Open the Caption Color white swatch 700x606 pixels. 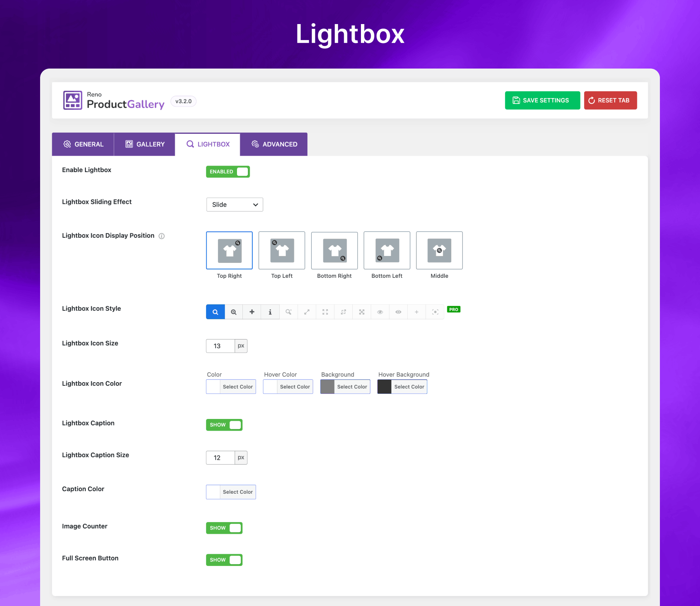[x=213, y=492]
